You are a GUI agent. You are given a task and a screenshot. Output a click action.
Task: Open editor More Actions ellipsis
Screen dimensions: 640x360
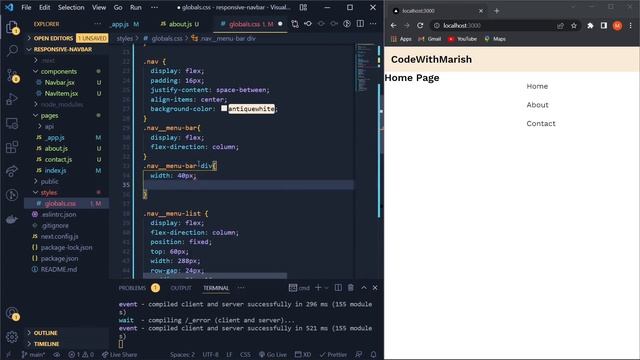tap(373, 24)
